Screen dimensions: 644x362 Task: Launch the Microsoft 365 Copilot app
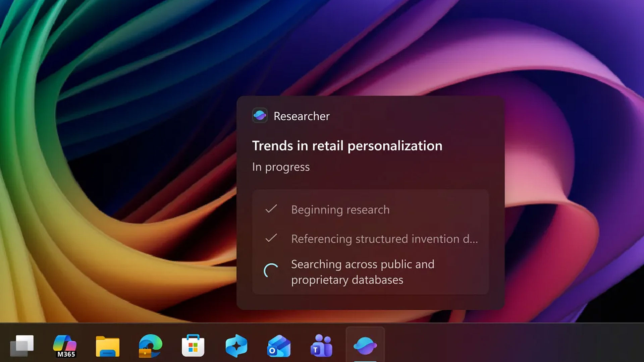[65, 346]
